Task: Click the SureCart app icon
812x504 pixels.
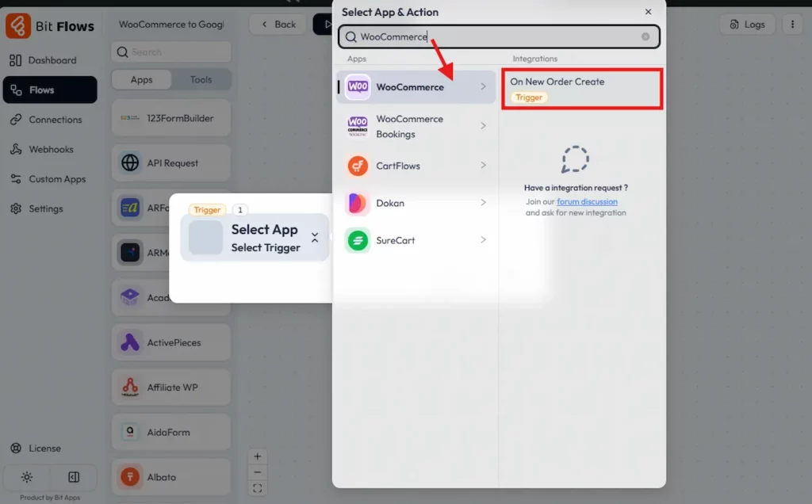Action: [x=358, y=240]
